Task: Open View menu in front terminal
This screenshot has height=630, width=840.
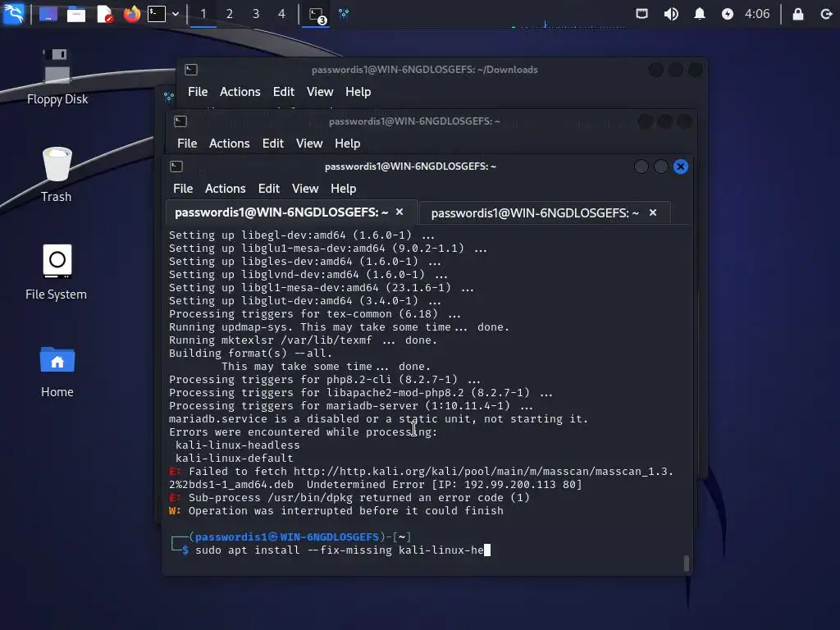Action: coord(305,189)
